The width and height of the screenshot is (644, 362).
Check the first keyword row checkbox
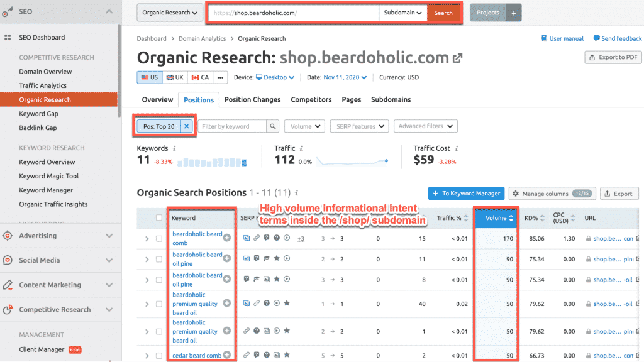click(160, 238)
